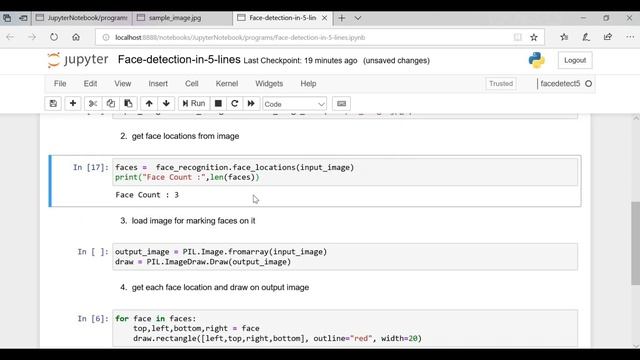Screen dimensions: 640x360
Task: Click markdown '2. get face locations from image'
Action: coord(180,136)
